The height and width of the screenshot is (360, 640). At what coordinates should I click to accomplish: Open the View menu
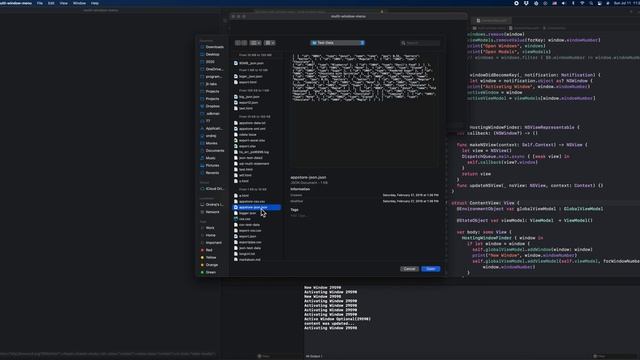[64, 3]
